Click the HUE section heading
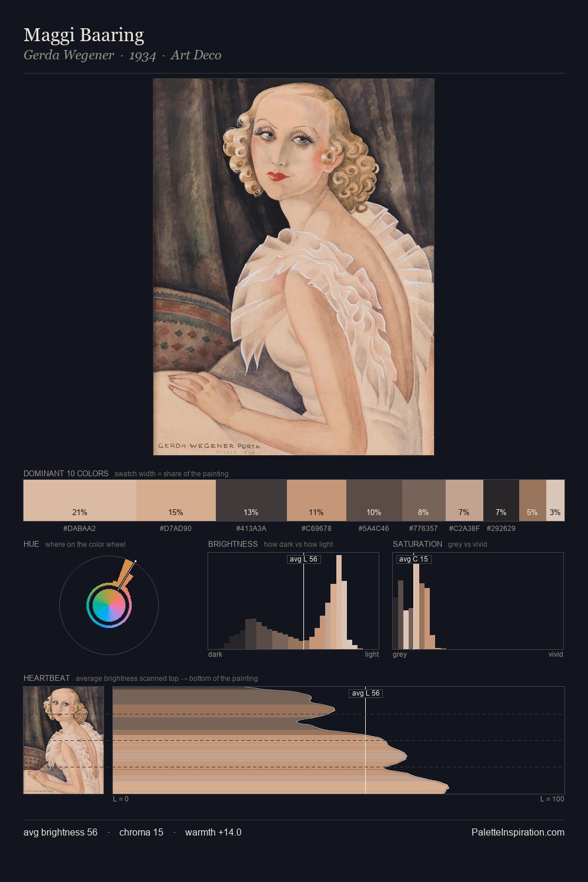The image size is (588, 882). (x=31, y=544)
